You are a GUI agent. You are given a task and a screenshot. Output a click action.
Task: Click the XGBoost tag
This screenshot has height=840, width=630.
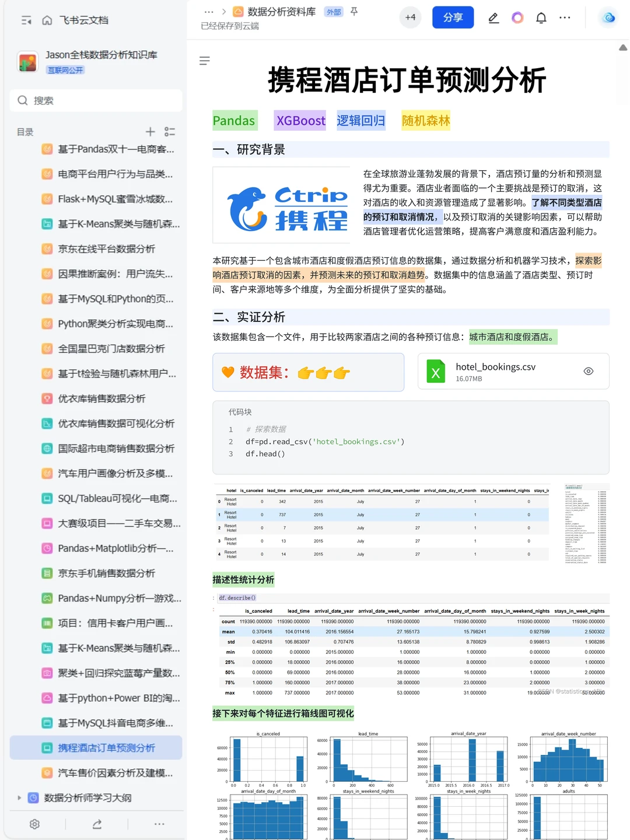(300, 121)
